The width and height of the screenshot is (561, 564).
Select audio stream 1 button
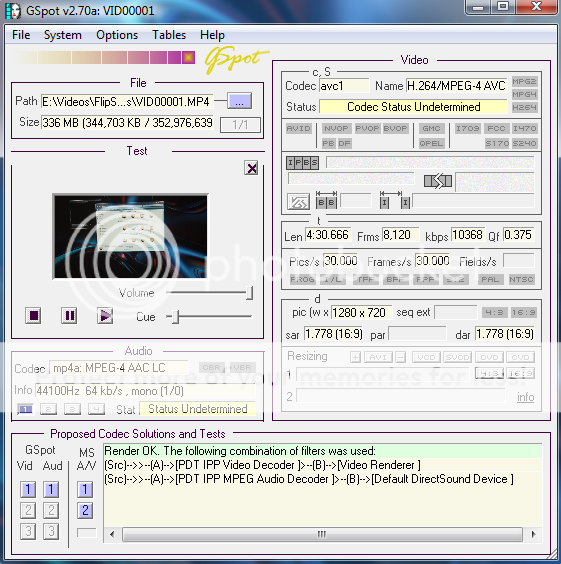(x=25, y=409)
